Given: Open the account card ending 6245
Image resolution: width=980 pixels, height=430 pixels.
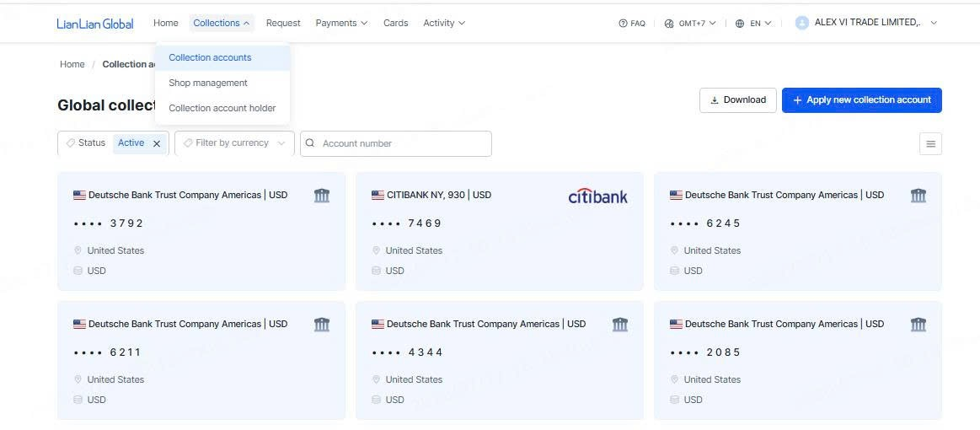Looking at the screenshot, I should point(797,231).
